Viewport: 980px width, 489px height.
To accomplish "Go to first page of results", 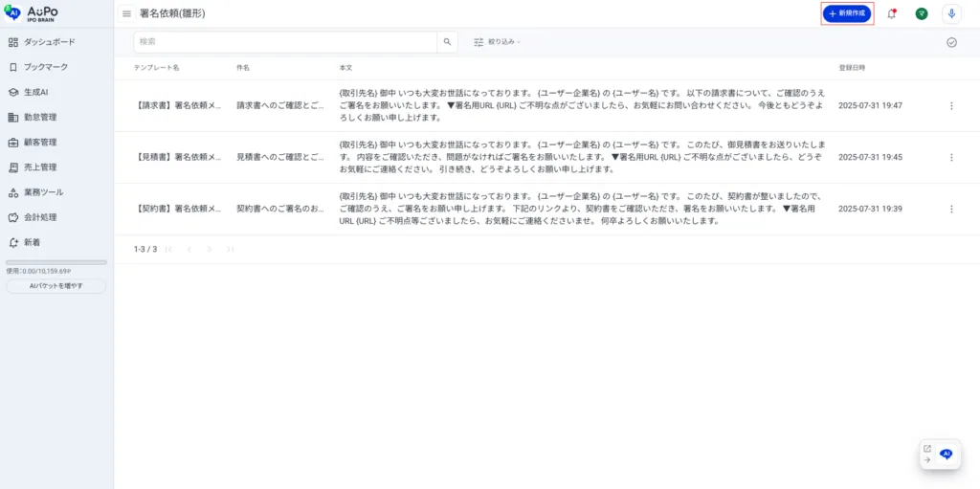I will [168, 249].
